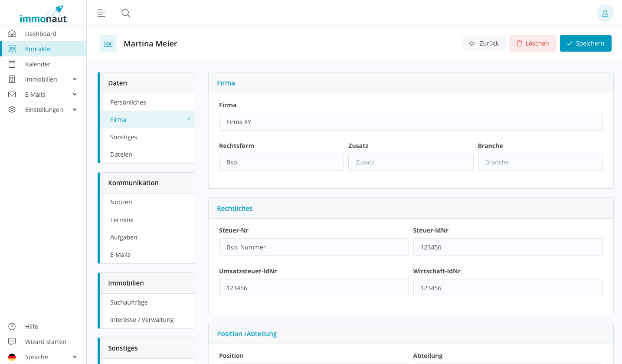Open search via magnifier icon
The image size is (622, 364).
(x=126, y=13)
